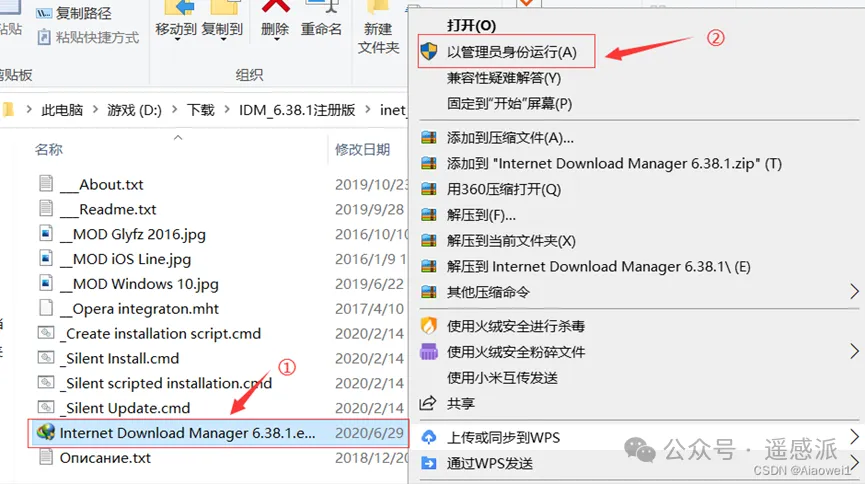Open the 移动到 dropdown arrow
The image size is (865, 484).
(177, 40)
